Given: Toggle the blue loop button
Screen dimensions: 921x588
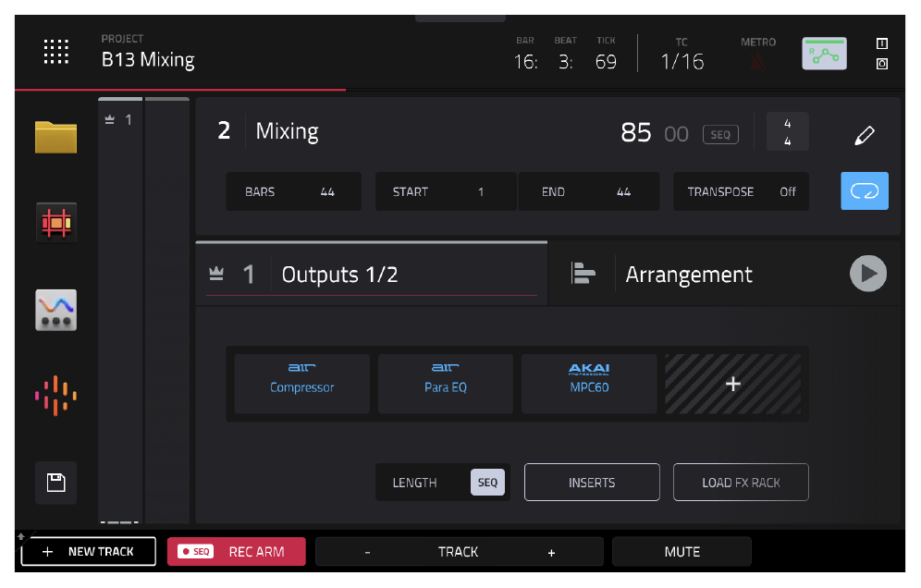Looking at the screenshot, I should point(864,190).
